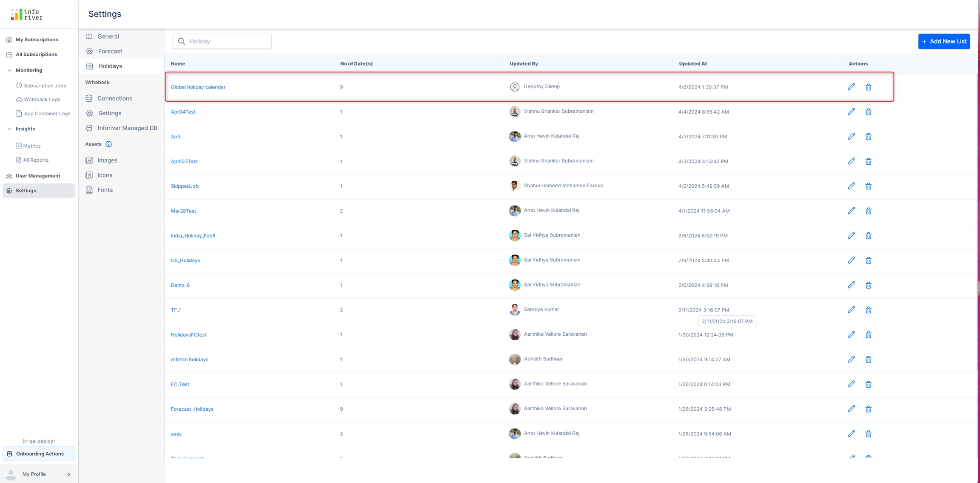Open Writeback Logs in the sidebar
This screenshot has height=483, width=980.
click(42, 100)
